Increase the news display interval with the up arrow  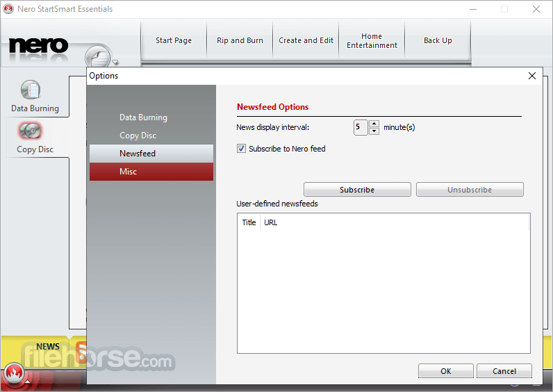pos(374,124)
